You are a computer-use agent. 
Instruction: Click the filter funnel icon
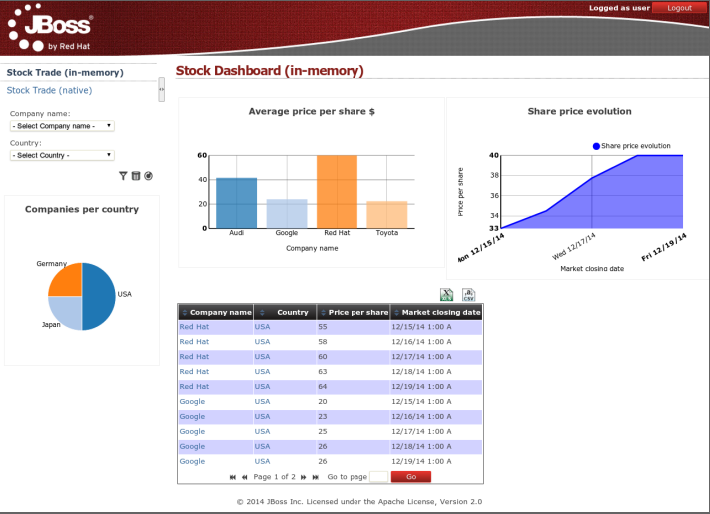[x=123, y=176]
